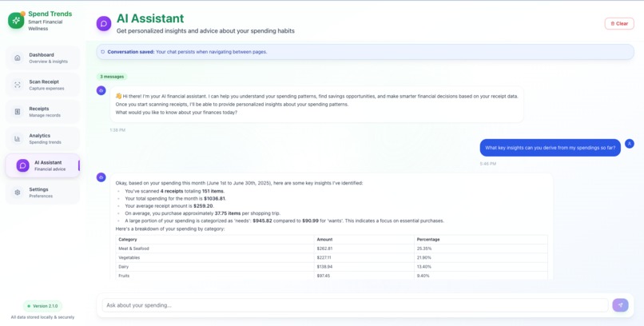This screenshot has height=326, width=644.
Task: Click the $1036.81 total spending value
Action: [x=214, y=199]
